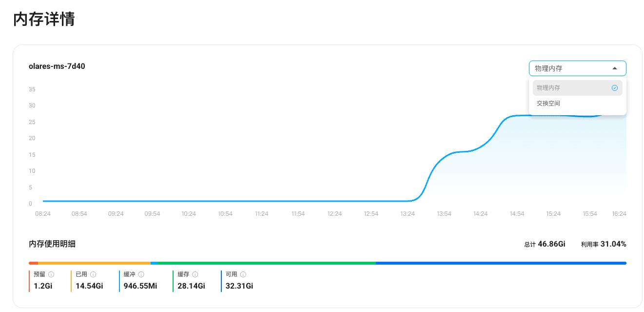Click the olares-ms-7d40 node name

click(57, 66)
